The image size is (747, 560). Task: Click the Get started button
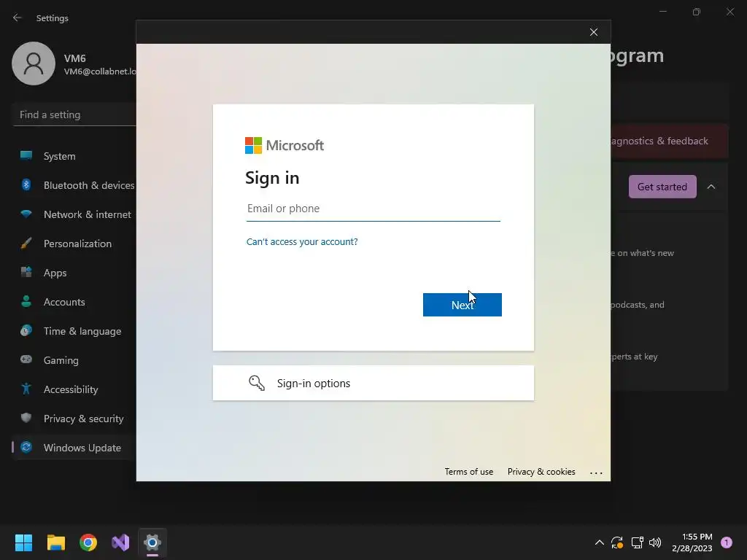pos(662,187)
